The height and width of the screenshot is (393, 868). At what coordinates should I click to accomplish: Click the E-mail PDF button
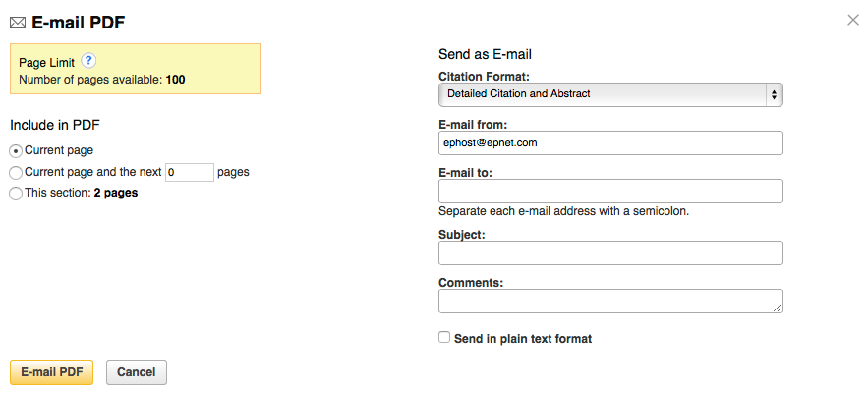pyautogui.click(x=51, y=372)
